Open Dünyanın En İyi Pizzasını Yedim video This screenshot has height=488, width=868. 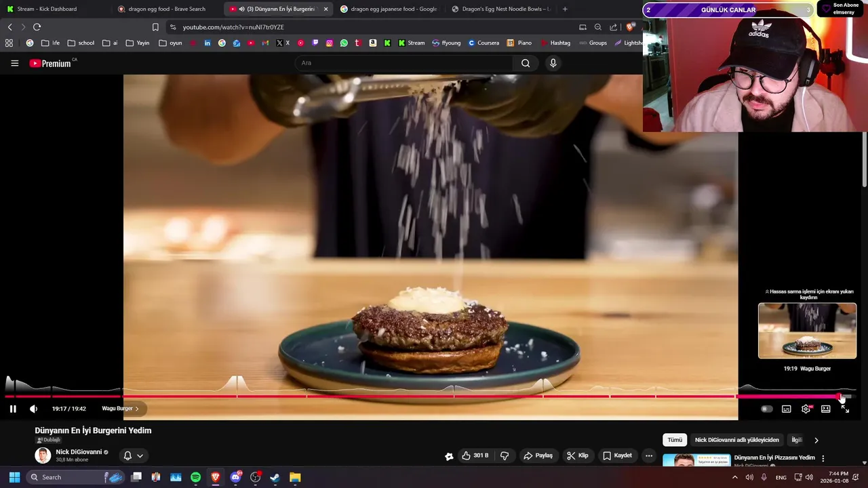pos(774,457)
